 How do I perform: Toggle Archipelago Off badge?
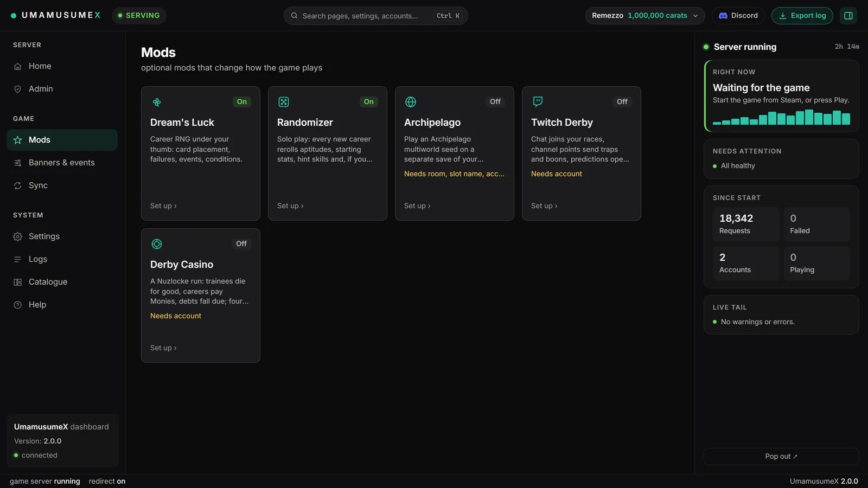[x=495, y=101]
